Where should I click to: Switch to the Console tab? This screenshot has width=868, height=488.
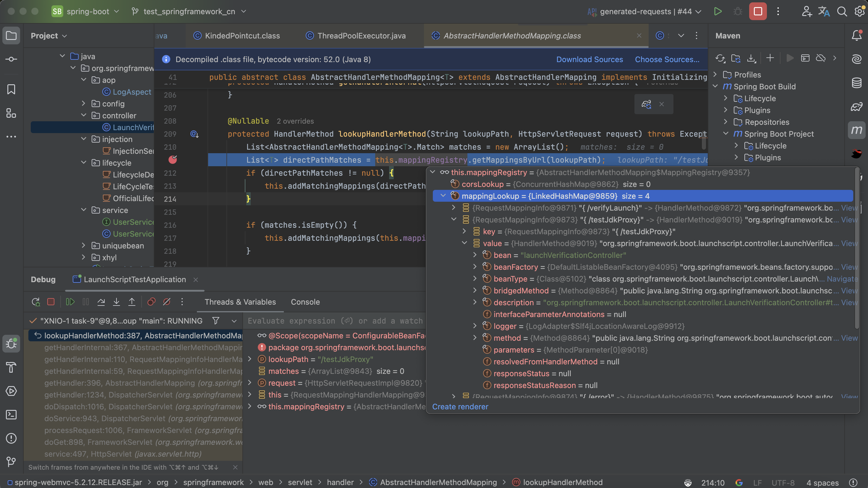coord(305,302)
